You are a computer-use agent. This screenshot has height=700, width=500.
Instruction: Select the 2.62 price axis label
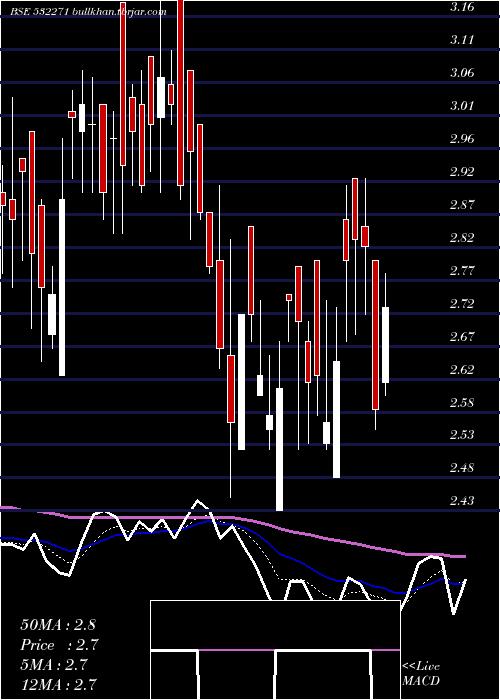[463, 370]
